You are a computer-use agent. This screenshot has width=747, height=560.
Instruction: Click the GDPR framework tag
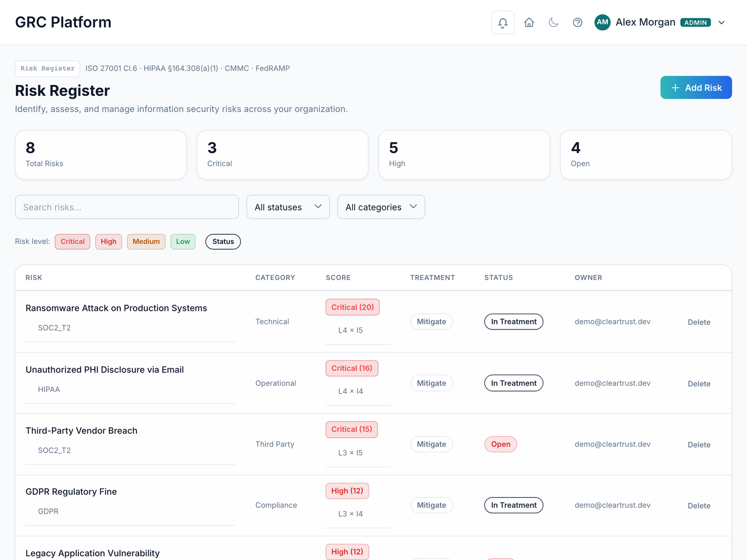(x=48, y=511)
